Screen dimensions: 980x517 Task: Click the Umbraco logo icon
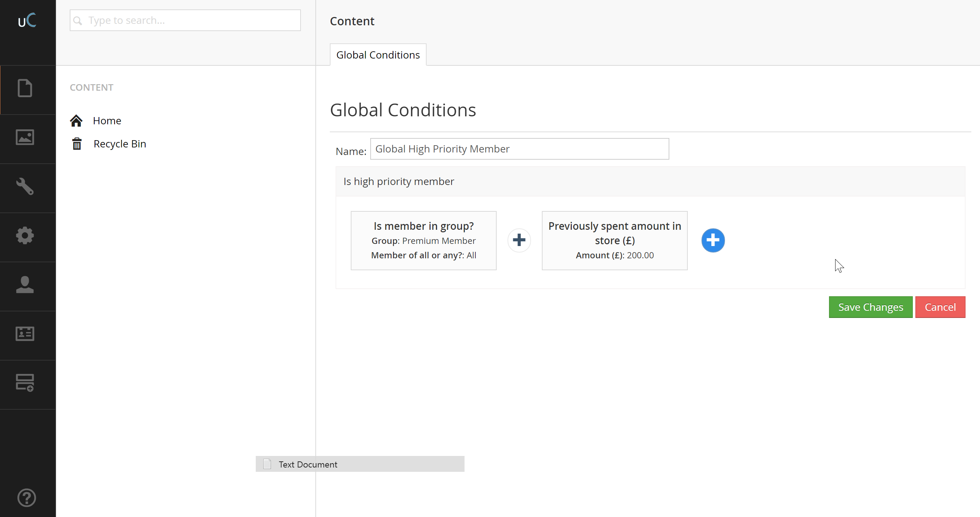tap(27, 21)
